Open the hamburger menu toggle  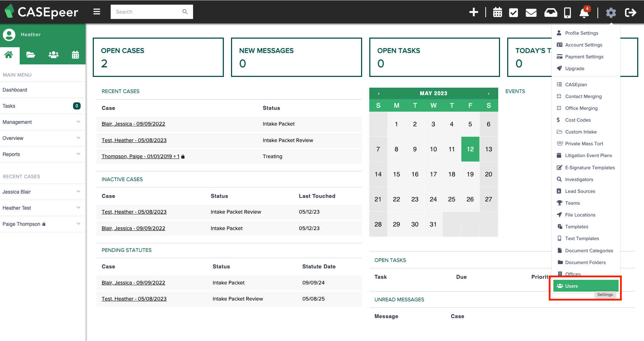(97, 11)
